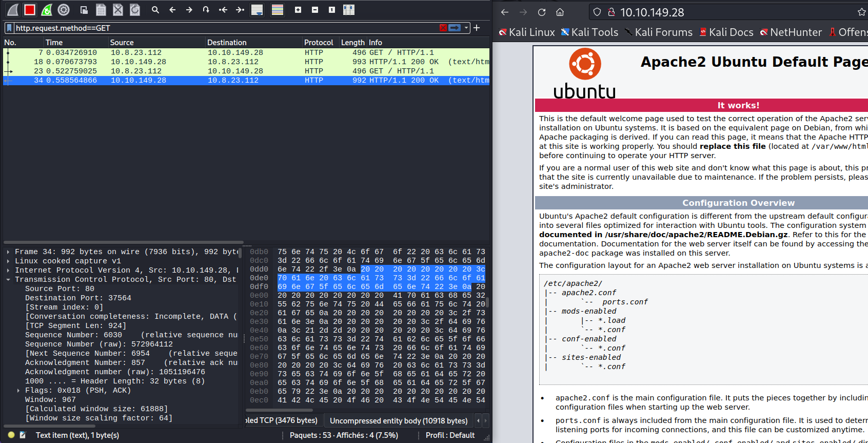Expand the Flags: 0x018 node
Image resolution: width=868 pixels, height=443 pixels.
[x=18, y=390]
